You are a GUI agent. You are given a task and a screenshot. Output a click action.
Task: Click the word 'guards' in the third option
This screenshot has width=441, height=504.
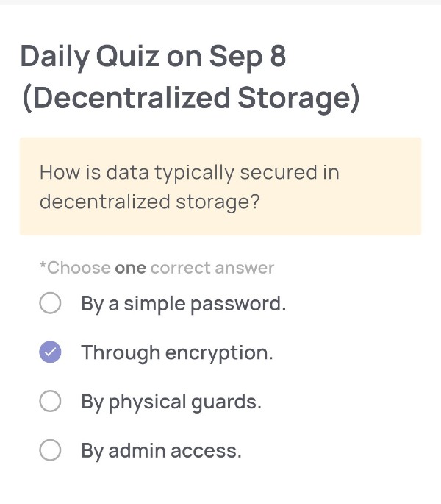click(x=227, y=402)
